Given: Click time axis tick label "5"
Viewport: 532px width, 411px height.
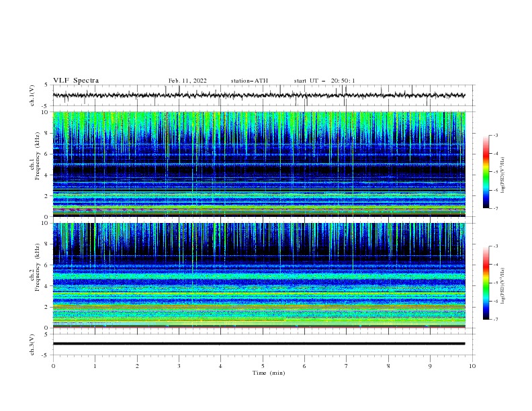Looking at the screenshot, I should [x=263, y=366].
